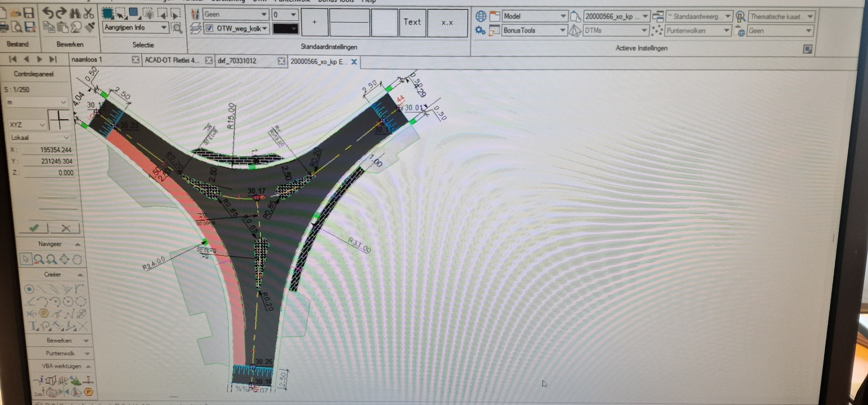Collapse the Navigeer panel section
The image size is (868, 405).
pos(78,244)
